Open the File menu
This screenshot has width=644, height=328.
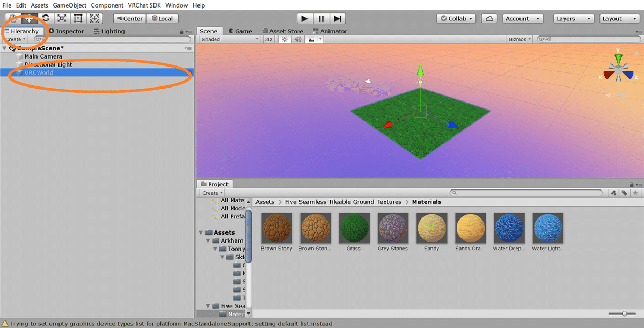click(x=8, y=5)
